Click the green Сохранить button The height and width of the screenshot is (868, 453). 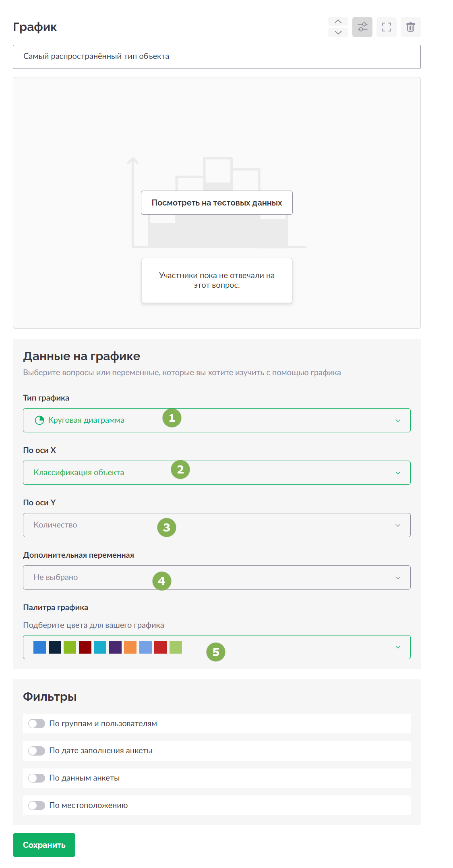(44, 845)
